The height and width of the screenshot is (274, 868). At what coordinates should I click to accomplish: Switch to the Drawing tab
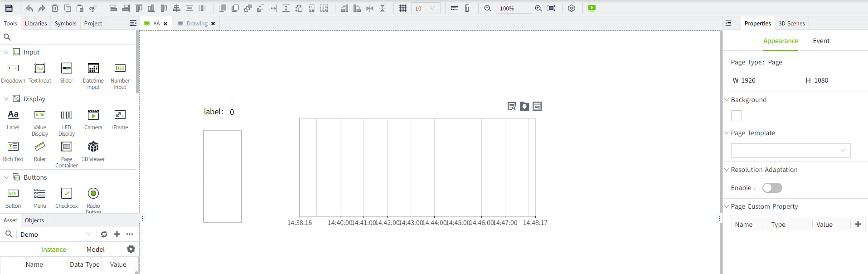(197, 24)
